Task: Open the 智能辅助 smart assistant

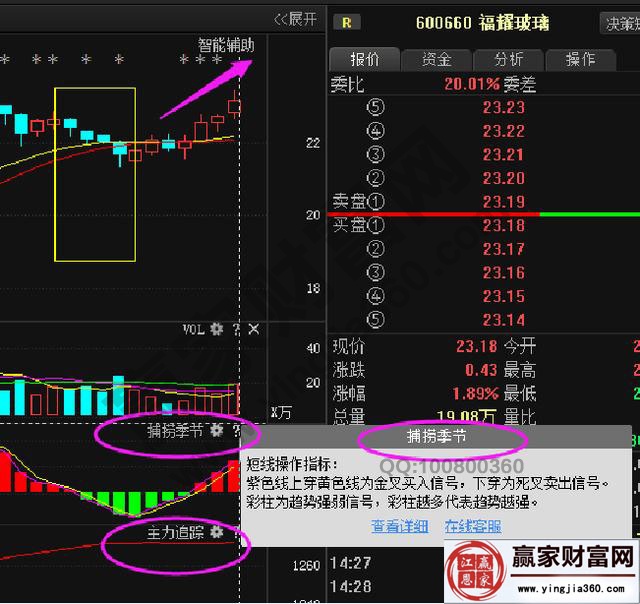Action: 226,45
